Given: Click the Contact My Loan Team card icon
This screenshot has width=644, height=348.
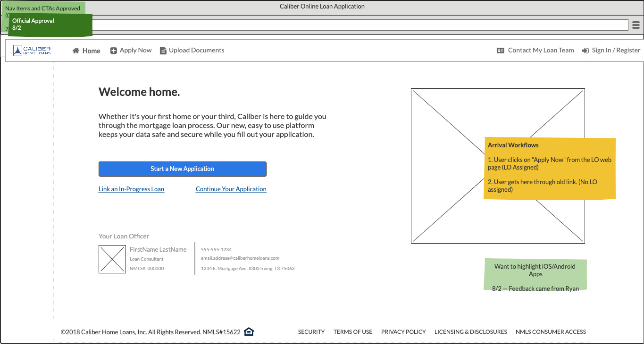Looking at the screenshot, I should (501, 51).
